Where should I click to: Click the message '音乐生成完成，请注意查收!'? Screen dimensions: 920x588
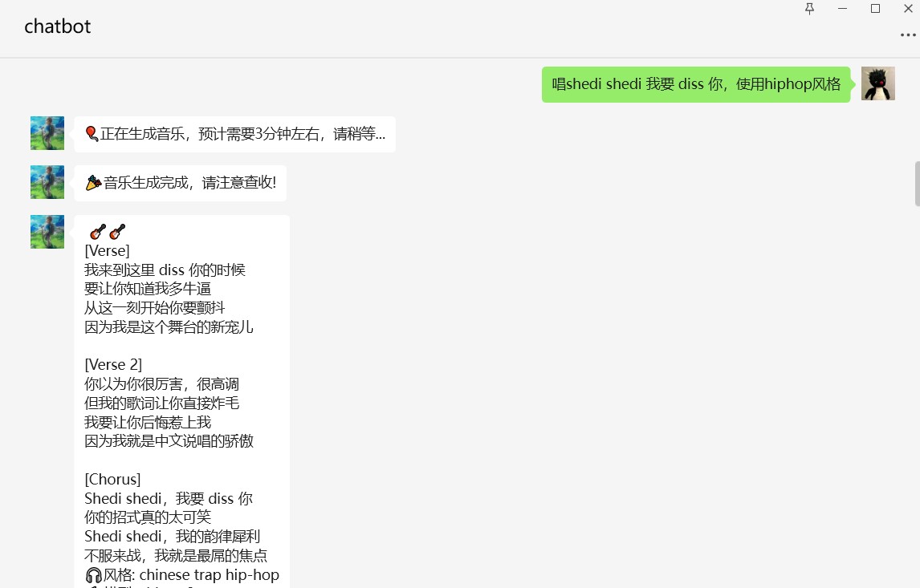click(180, 183)
